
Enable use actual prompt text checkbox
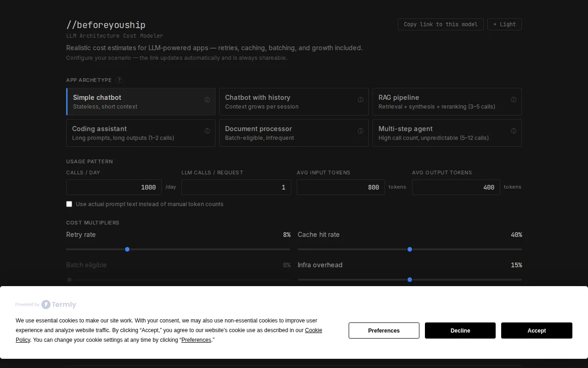pos(69,204)
